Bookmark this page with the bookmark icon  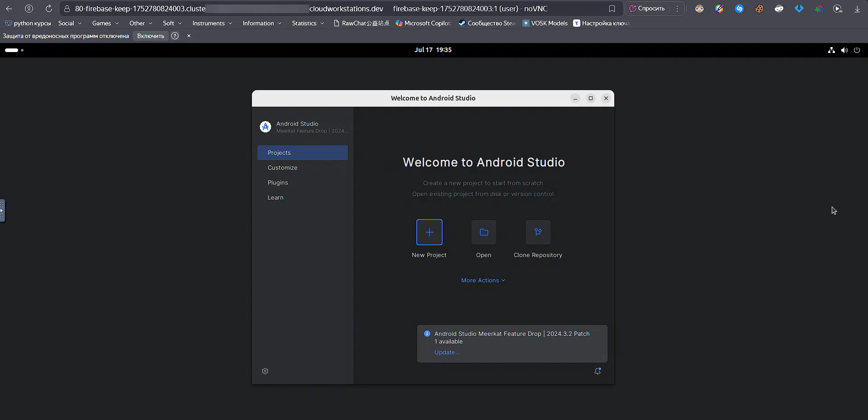point(612,9)
